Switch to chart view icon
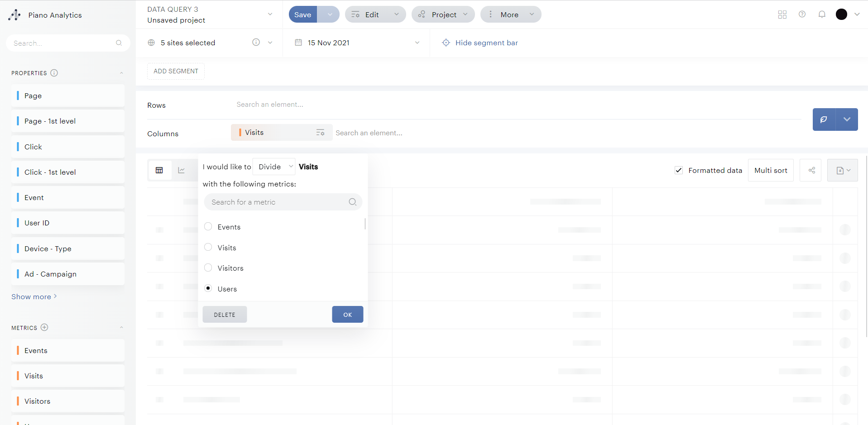The width and height of the screenshot is (868, 425). coord(182,171)
